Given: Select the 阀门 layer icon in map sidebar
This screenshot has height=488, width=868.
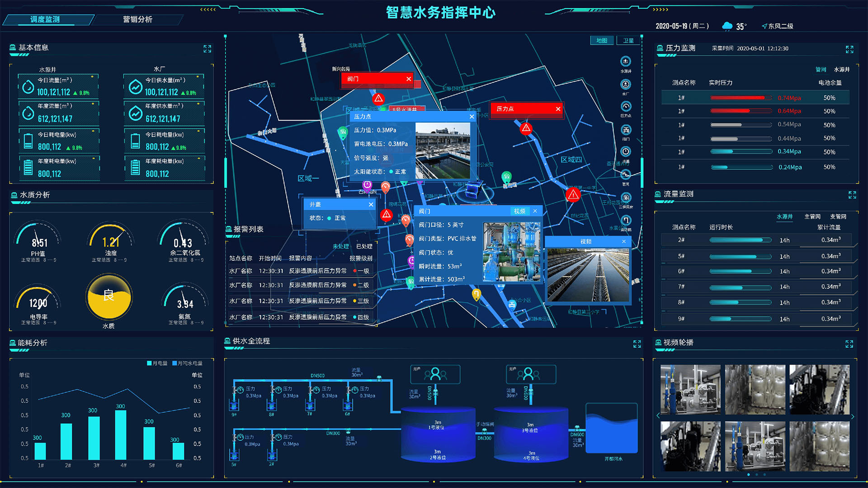Looking at the screenshot, I should [626, 130].
